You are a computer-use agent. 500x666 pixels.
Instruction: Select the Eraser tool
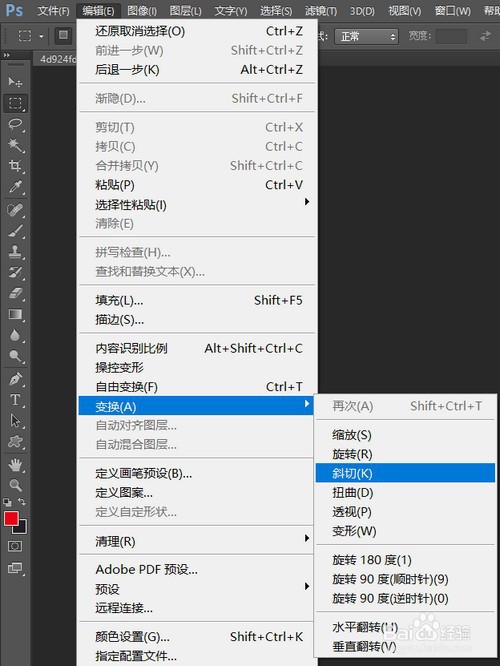pos(15,293)
